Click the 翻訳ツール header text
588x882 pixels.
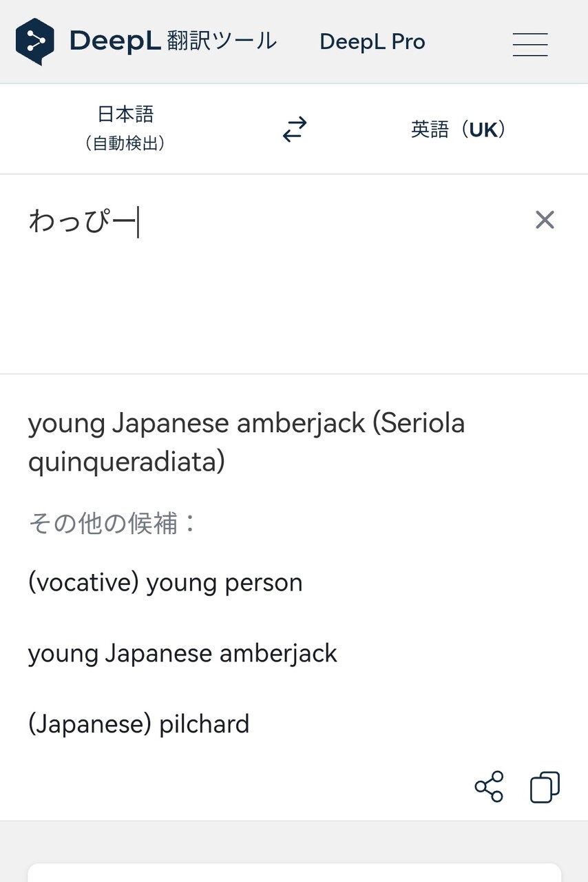click(222, 41)
